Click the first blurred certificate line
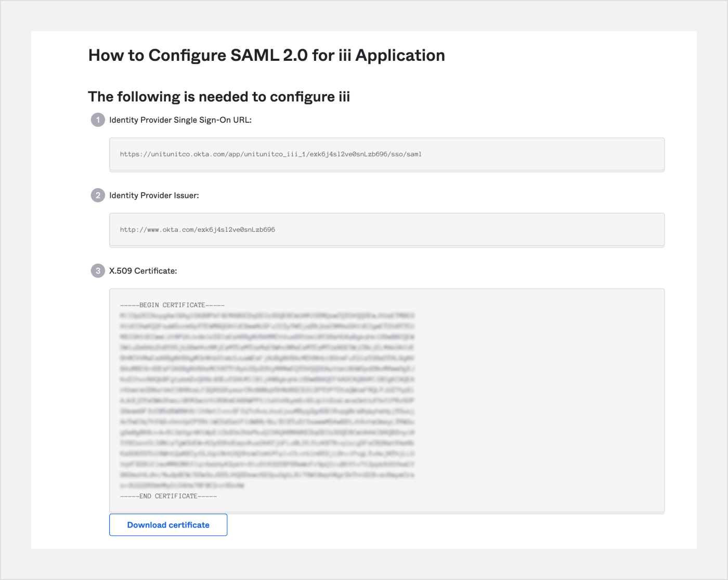Image resolution: width=728 pixels, height=580 pixels. click(x=267, y=315)
